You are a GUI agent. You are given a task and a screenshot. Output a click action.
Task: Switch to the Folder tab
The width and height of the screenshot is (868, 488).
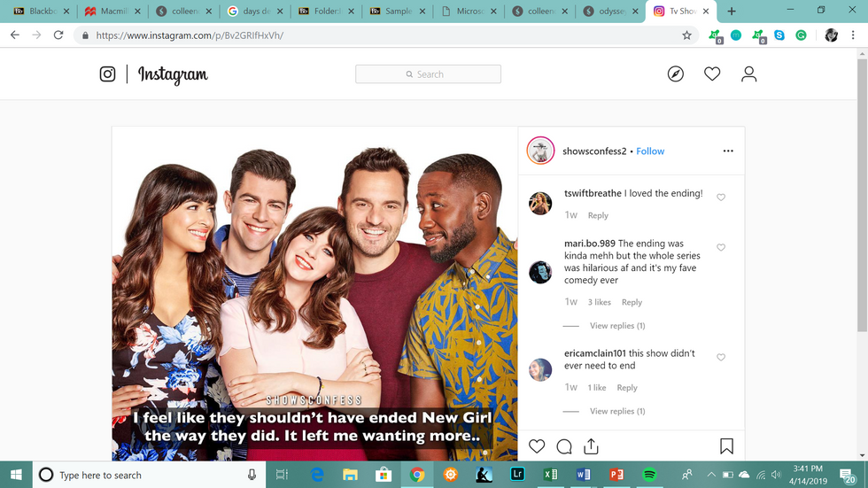point(326,11)
